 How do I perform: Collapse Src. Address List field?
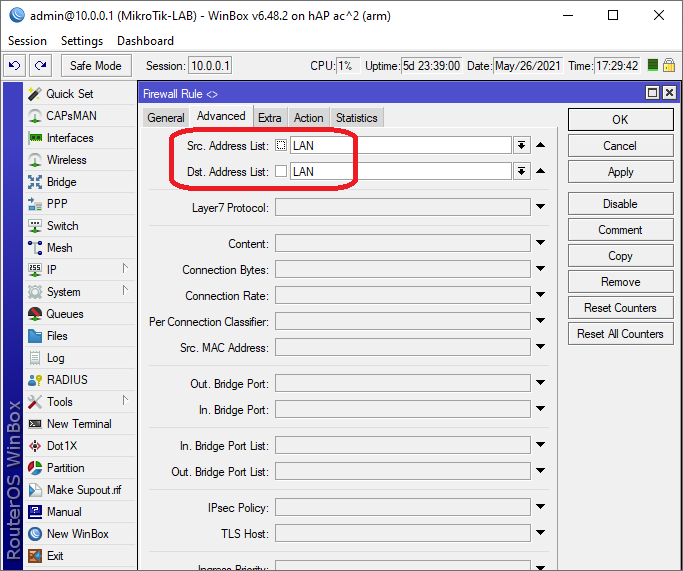[541, 145]
